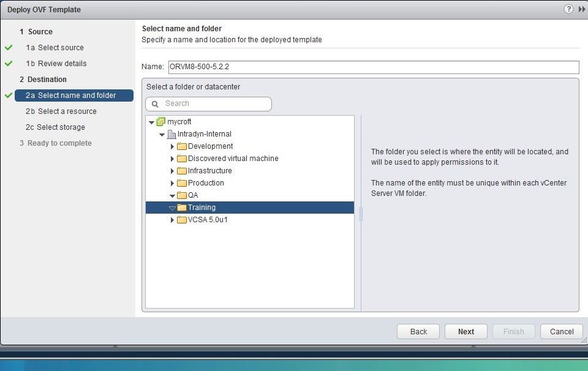
Task: Select the Development tree label
Action: (210, 146)
